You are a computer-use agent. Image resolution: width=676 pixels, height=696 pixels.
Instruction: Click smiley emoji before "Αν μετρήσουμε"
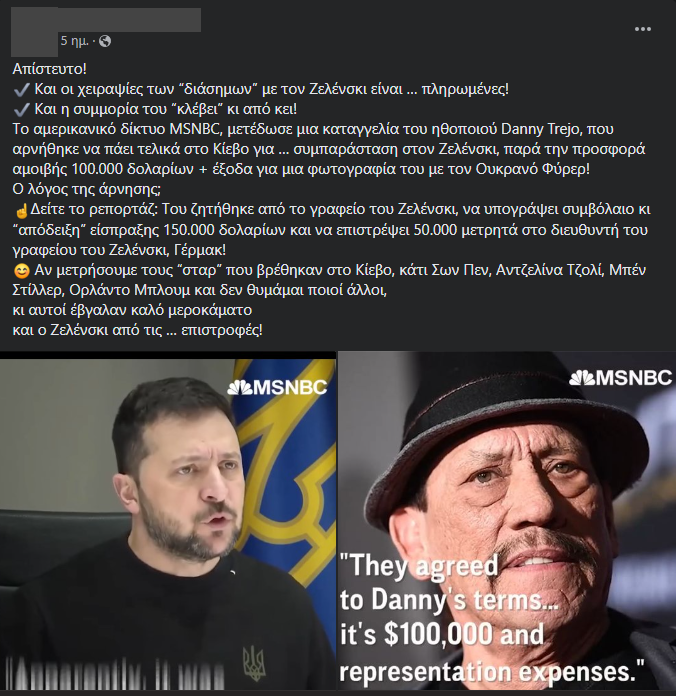21,270
